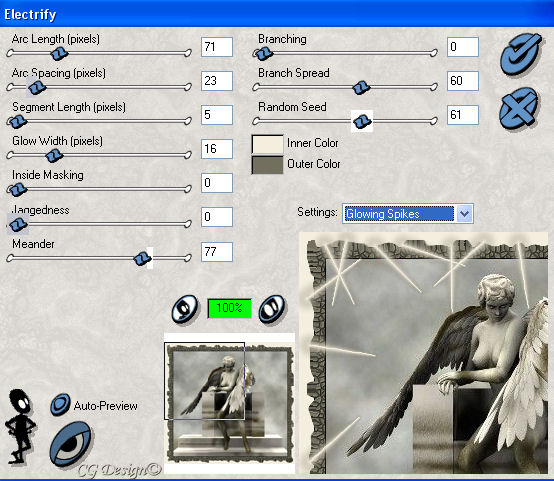Open the Settings dropdown arrow
554x481 pixels.
pos(464,213)
